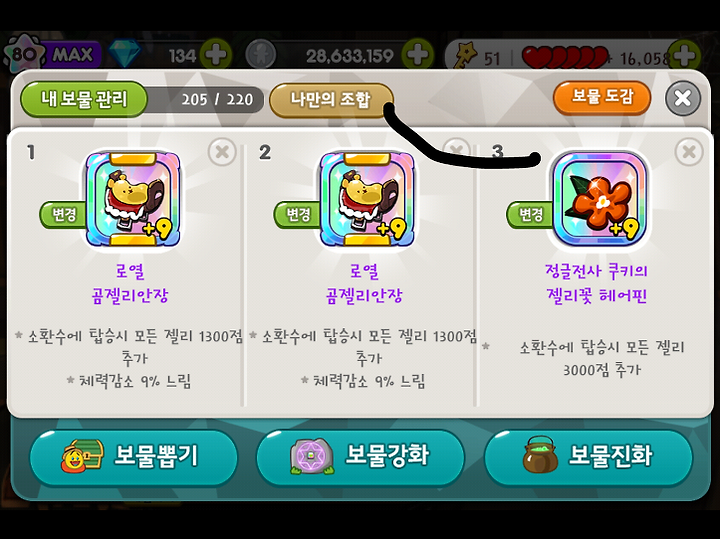Change the slot 2 treasure with 변경
This screenshot has width=720, height=539.
point(298,214)
